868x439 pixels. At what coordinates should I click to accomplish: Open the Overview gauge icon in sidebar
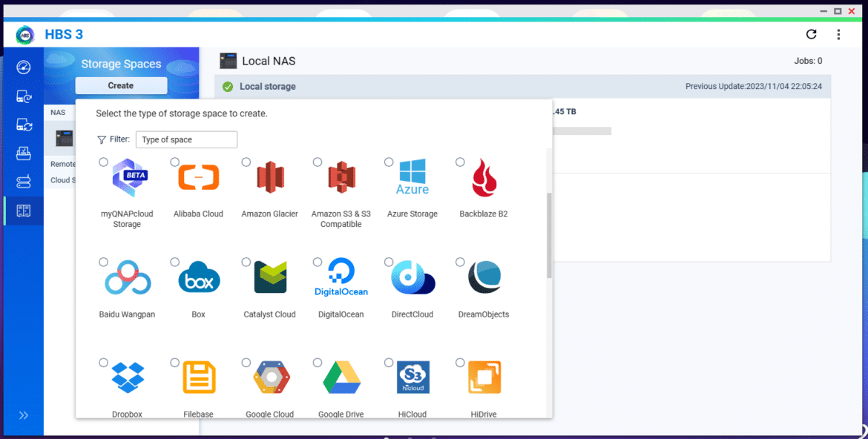(23, 67)
